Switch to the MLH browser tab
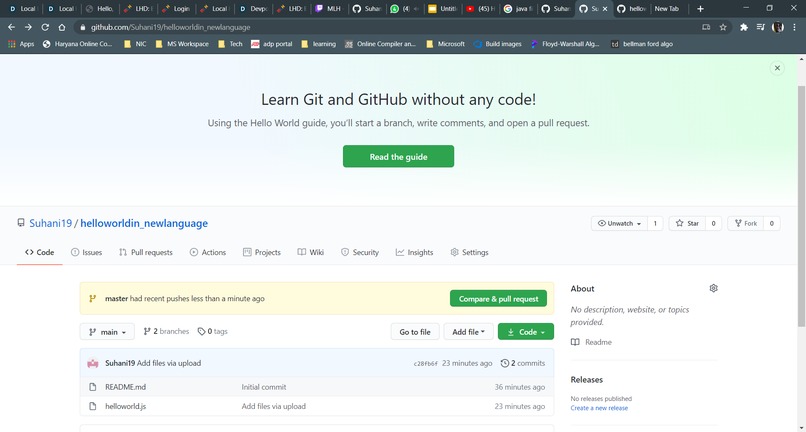Screen dimensions: 806x432 330,9
